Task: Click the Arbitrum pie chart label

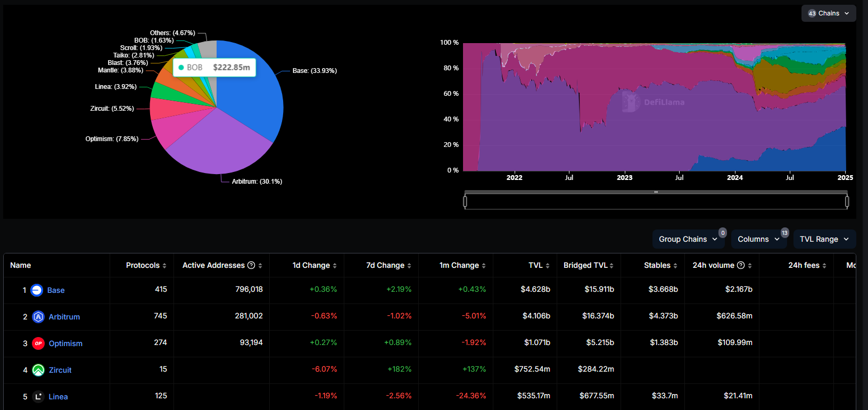Action: 257,182
